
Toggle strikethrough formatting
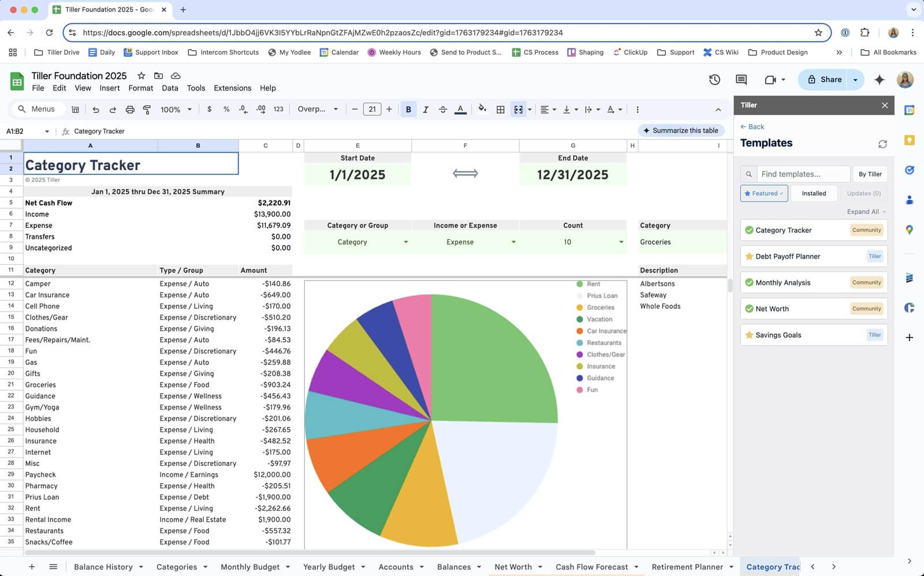coord(443,109)
